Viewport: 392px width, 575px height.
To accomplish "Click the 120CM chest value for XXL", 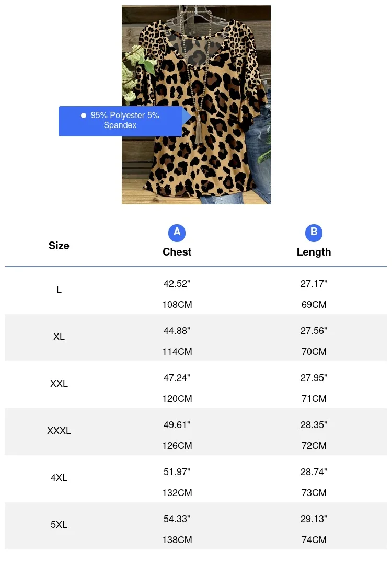I will click(177, 399).
